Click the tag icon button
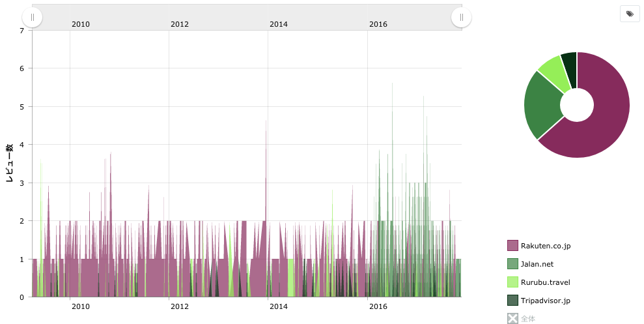644x324 pixels. pos(630,14)
